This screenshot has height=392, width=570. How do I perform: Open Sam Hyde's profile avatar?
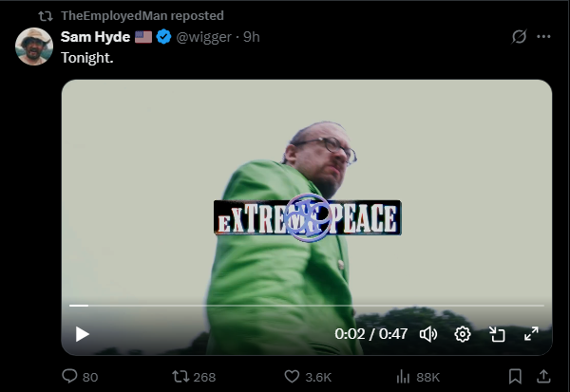(x=34, y=47)
